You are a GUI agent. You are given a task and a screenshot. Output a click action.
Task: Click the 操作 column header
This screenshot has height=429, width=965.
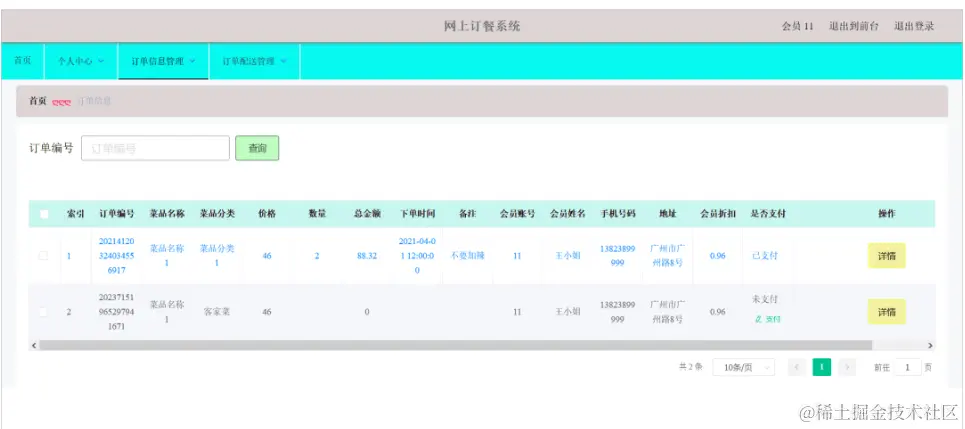887,214
